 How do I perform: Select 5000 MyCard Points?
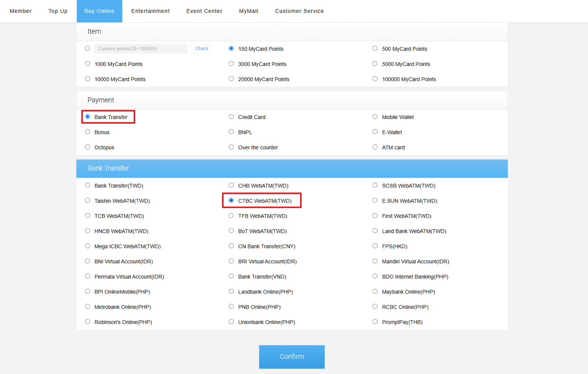(x=375, y=64)
